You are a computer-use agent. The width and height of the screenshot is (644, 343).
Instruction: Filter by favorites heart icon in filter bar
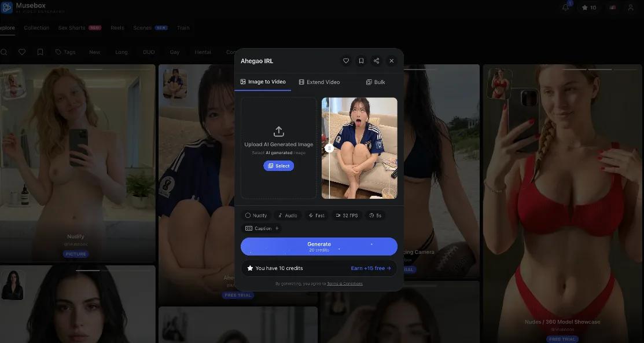pyautogui.click(x=22, y=52)
